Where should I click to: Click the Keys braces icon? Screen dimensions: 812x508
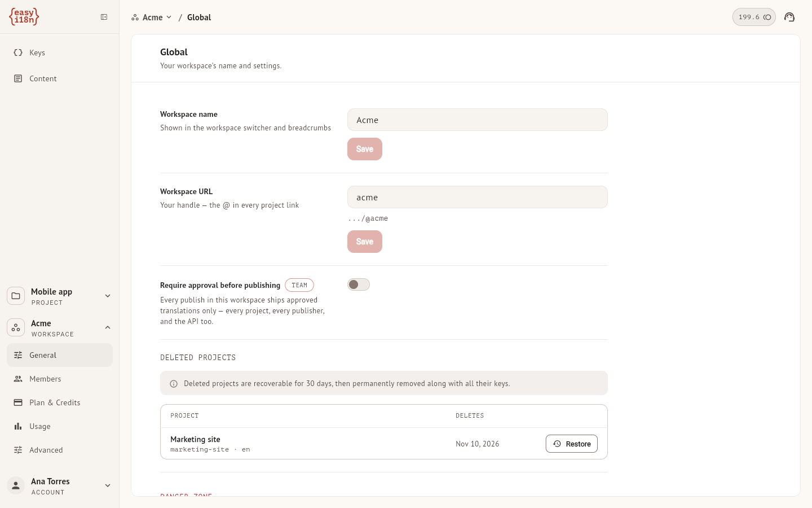coord(18,52)
